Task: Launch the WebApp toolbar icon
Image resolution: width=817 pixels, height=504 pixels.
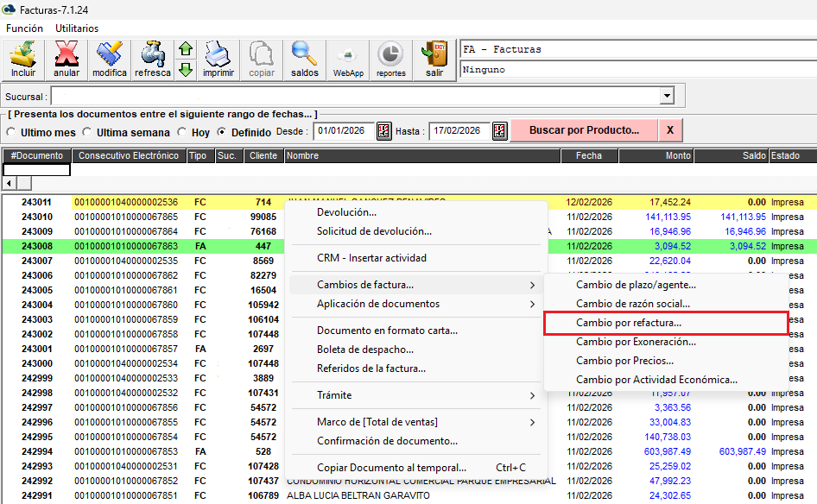Action: point(348,60)
